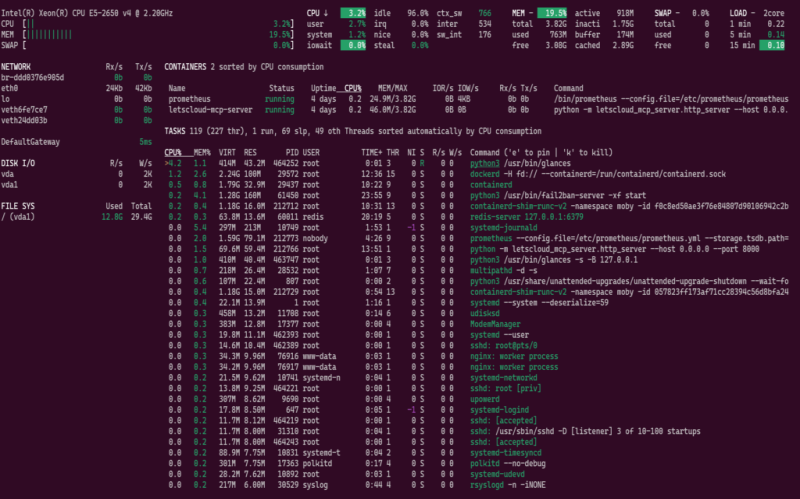Viewport: 800px width, 499px height.
Task: Click the PID column header
Action: (x=292, y=152)
